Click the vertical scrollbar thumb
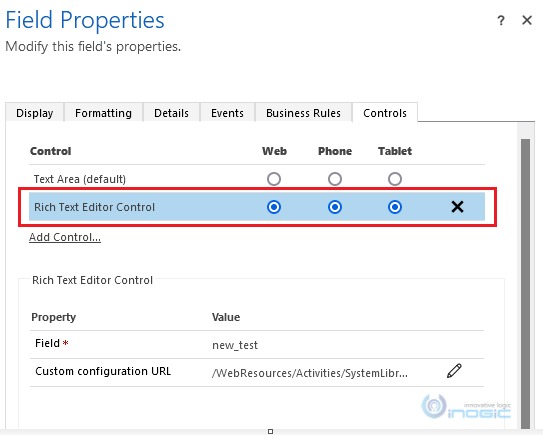 click(525, 284)
